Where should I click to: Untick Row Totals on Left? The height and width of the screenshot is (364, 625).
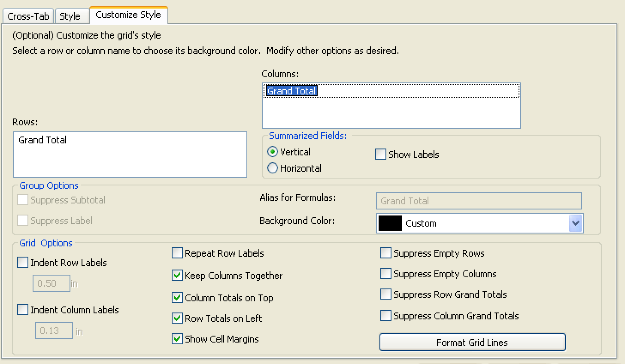coord(177,318)
